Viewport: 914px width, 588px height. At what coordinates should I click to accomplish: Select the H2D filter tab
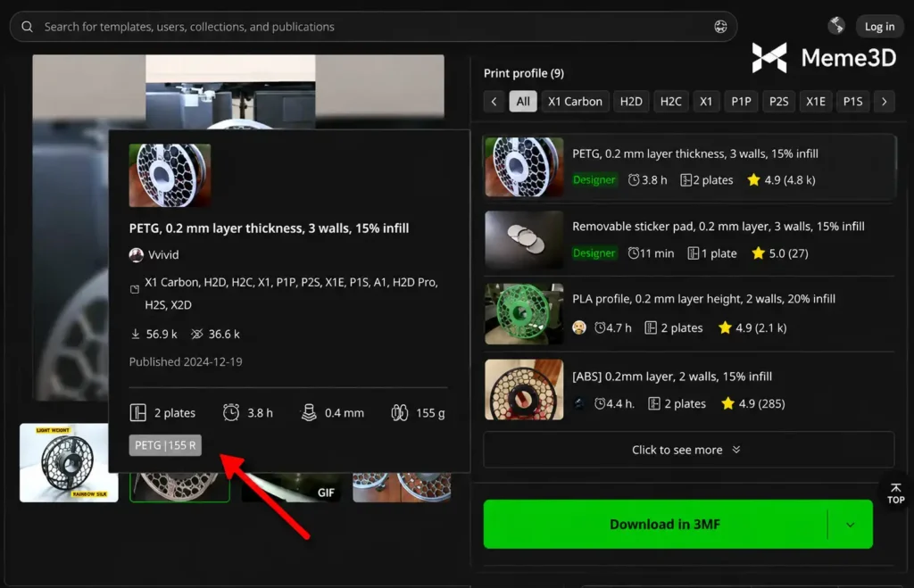point(631,102)
